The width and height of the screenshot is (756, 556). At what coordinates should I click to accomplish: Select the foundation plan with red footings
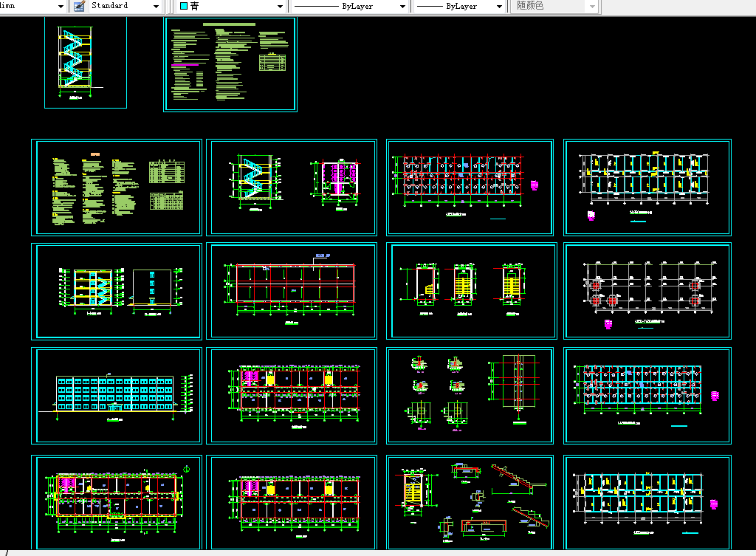tap(647, 291)
